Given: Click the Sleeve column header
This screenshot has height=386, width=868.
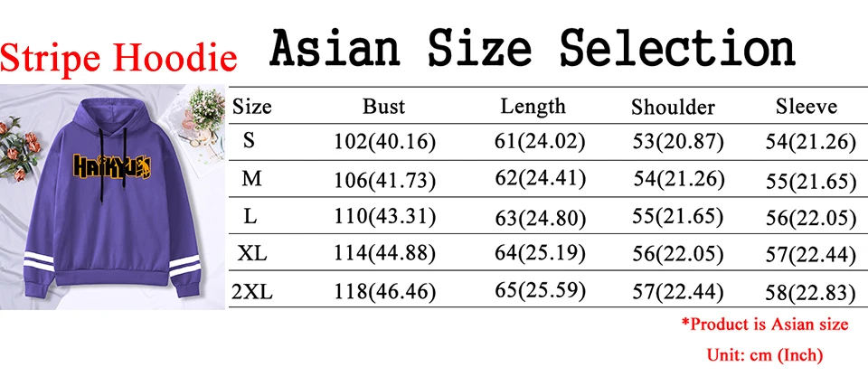Looking at the screenshot, I should coord(807,106).
